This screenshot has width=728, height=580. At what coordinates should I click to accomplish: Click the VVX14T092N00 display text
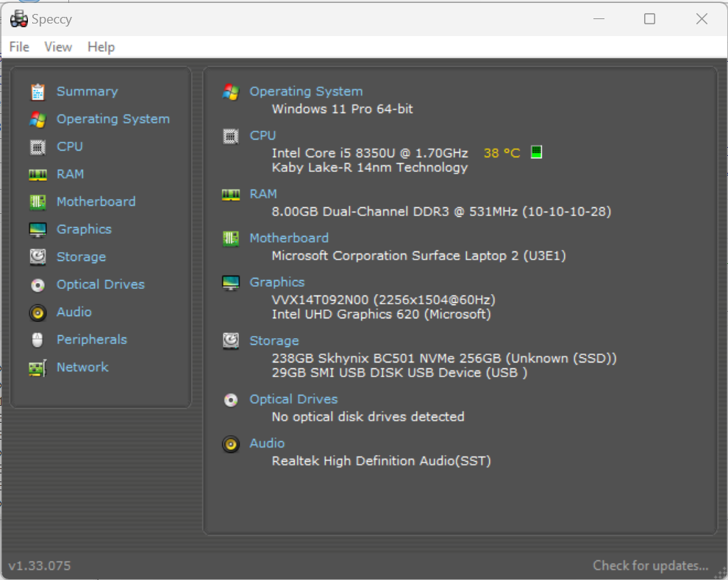pyautogui.click(x=384, y=300)
